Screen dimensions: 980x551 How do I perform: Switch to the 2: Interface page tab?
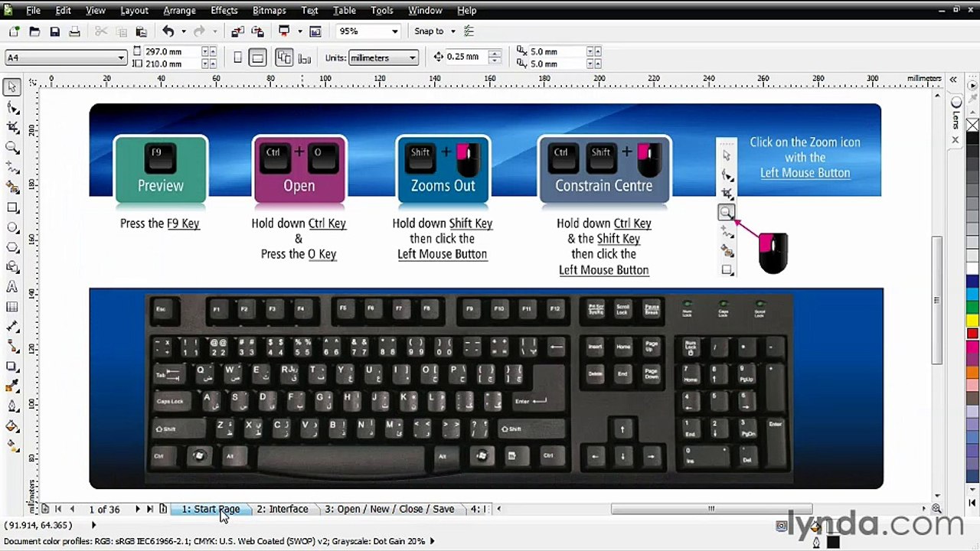coord(283,509)
